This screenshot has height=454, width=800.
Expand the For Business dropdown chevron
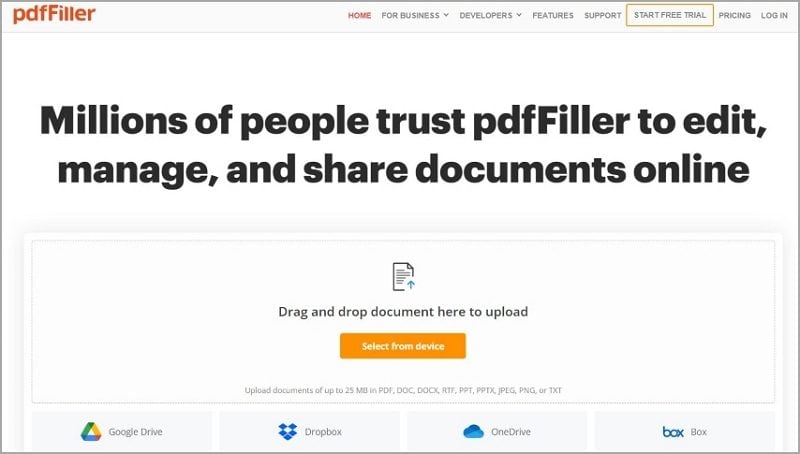point(446,15)
